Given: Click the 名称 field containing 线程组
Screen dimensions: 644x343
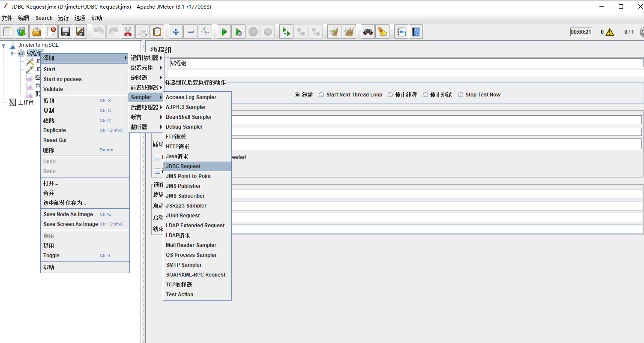Looking at the screenshot, I should point(406,63).
